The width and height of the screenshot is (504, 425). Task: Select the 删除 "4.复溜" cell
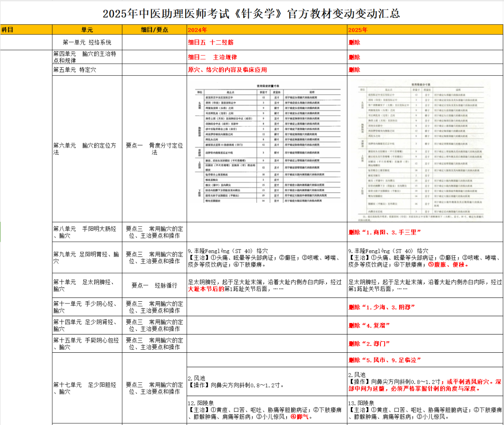click(425, 326)
